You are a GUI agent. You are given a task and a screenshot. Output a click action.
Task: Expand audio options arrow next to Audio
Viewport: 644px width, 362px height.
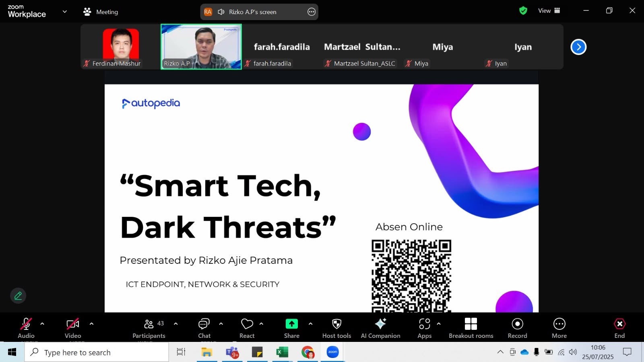point(42,323)
